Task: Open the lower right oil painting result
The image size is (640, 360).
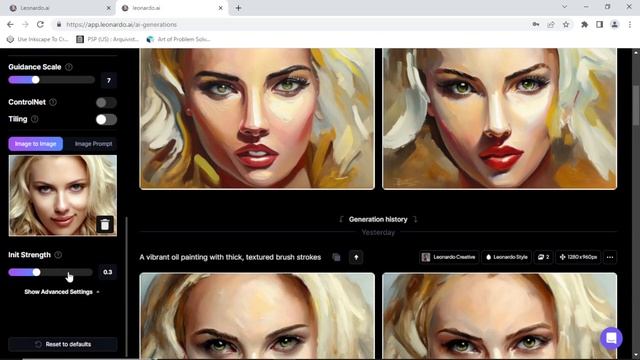Action: [500, 316]
